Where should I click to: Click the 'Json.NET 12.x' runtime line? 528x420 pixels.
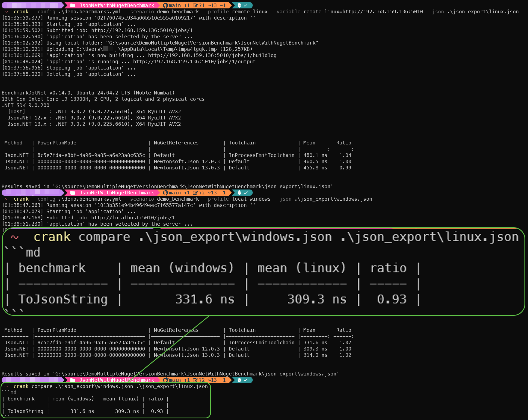point(94,118)
